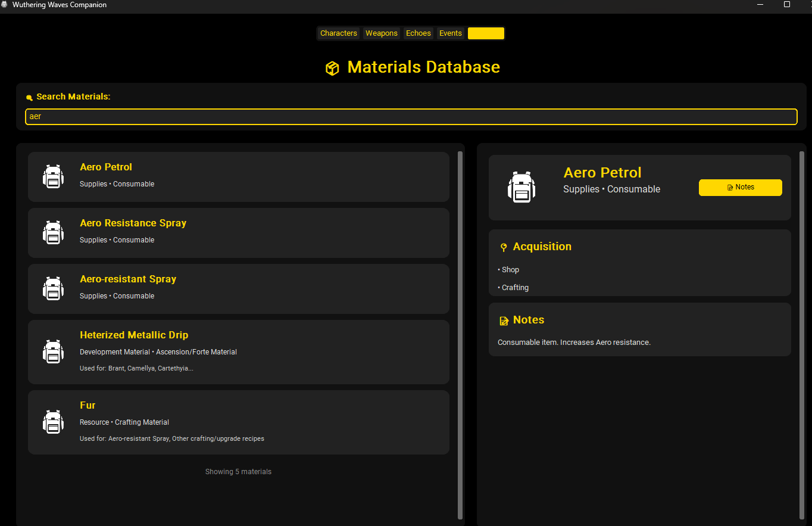Go to the Echoes tab
This screenshot has width=812, height=526.
pos(419,33)
